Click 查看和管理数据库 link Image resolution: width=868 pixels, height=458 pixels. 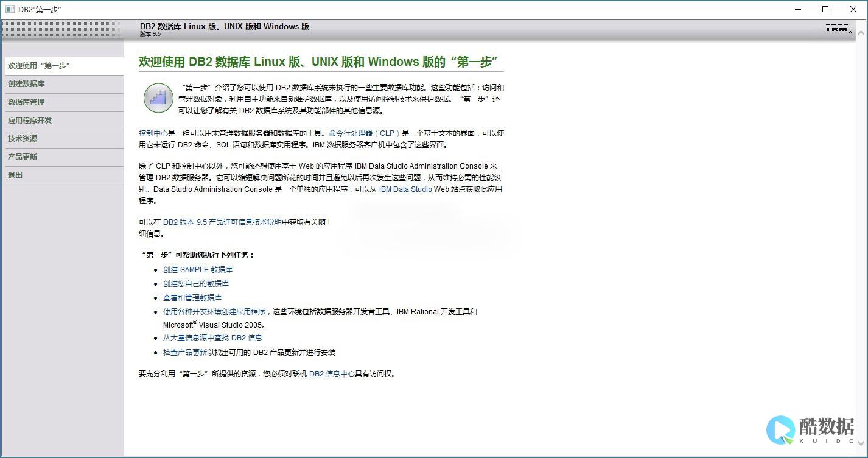(x=192, y=298)
